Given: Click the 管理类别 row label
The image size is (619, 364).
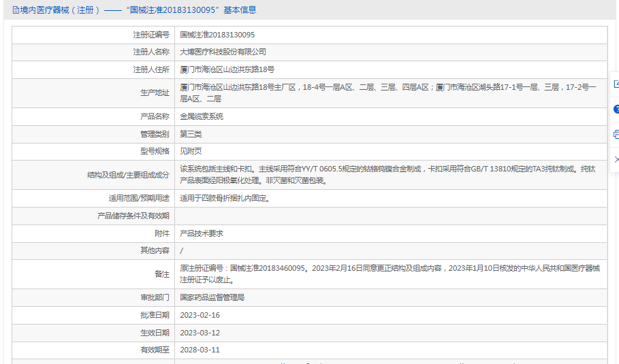Looking at the screenshot, I should 155,134.
